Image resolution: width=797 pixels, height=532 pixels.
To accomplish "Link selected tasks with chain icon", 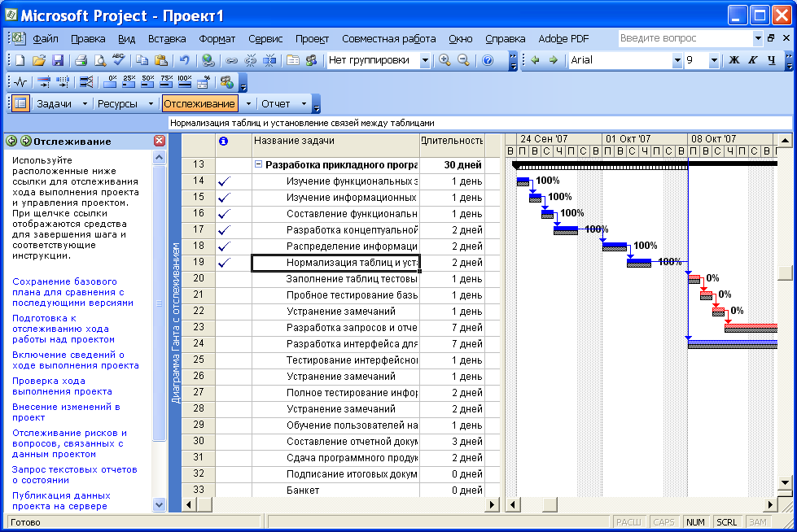I will (231, 60).
